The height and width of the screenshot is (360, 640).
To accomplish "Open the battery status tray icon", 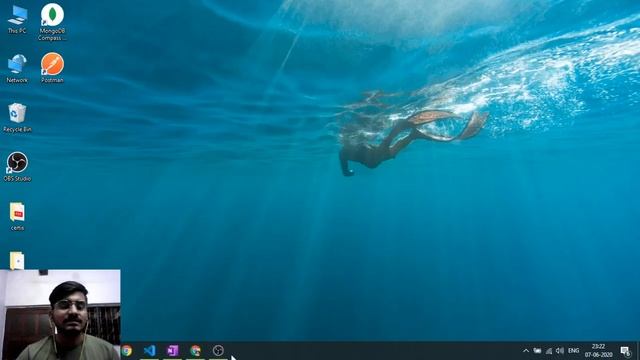I will tap(538, 351).
